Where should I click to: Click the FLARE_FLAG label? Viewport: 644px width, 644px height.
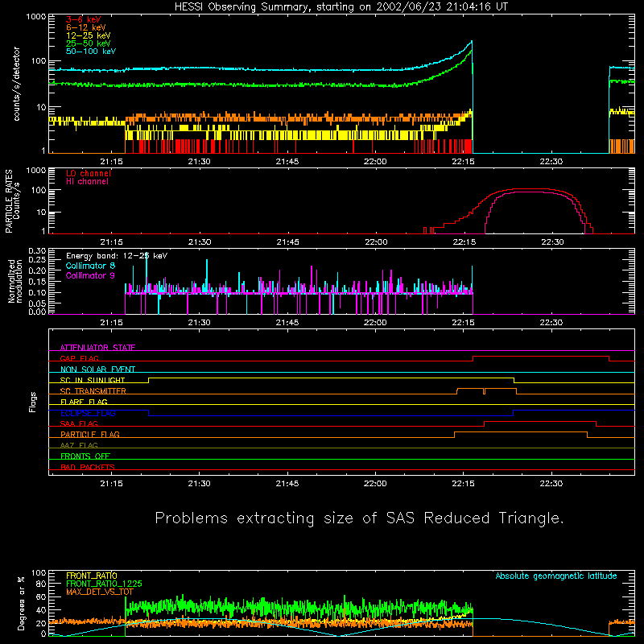point(84,402)
